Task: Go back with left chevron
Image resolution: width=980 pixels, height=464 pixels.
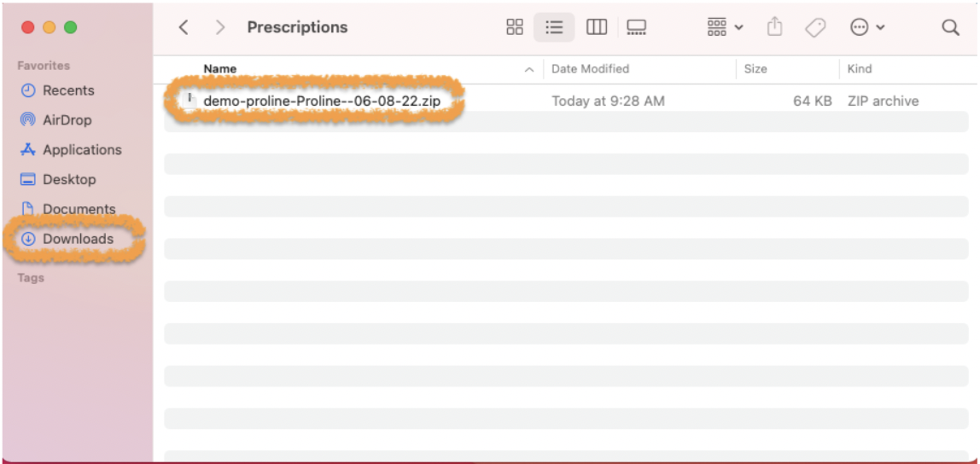Action: (x=184, y=27)
